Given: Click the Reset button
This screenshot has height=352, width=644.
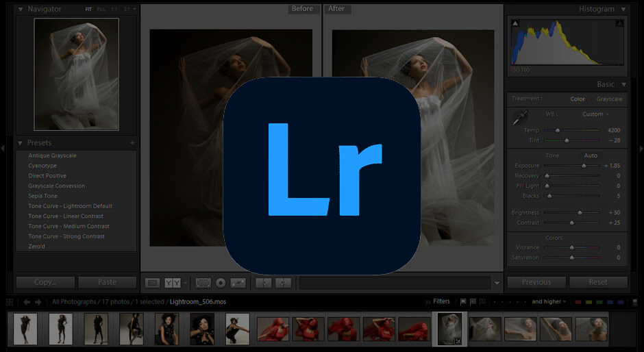Looking at the screenshot, I should tap(598, 282).
